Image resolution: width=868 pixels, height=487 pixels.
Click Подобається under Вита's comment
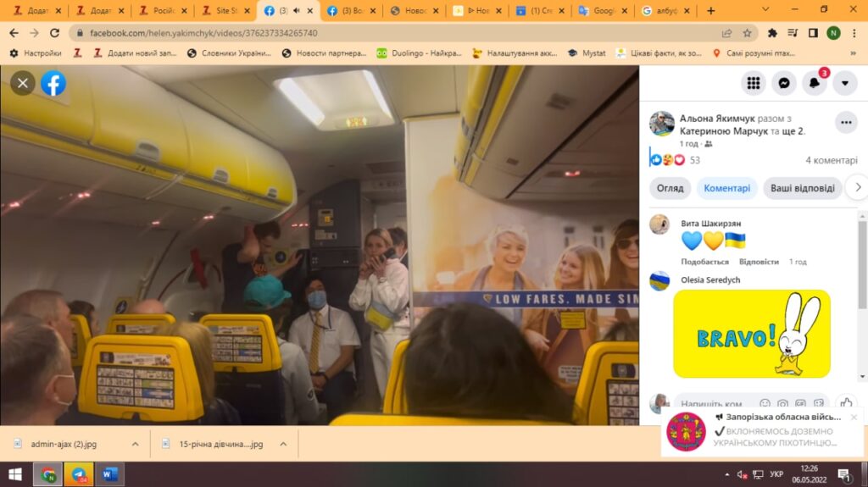(x=704, y=262)
